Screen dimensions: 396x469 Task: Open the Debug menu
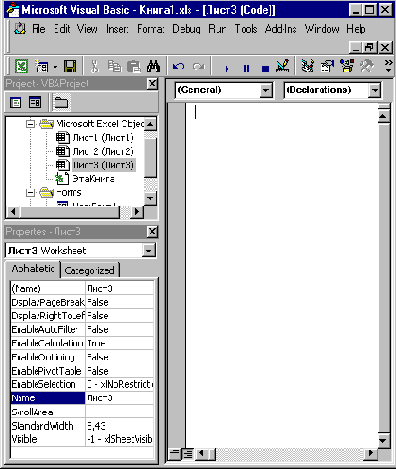pos(186,29)
